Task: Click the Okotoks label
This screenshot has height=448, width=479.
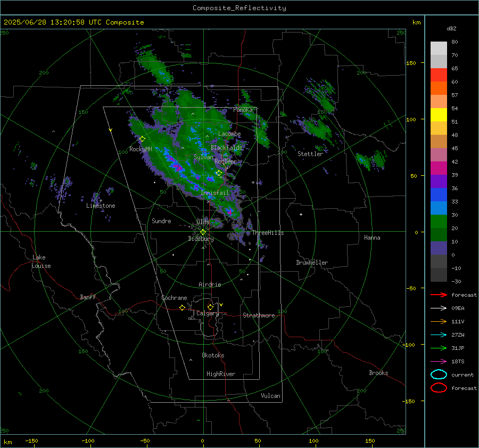Action: pyautogui.click(x=213, y=355)
